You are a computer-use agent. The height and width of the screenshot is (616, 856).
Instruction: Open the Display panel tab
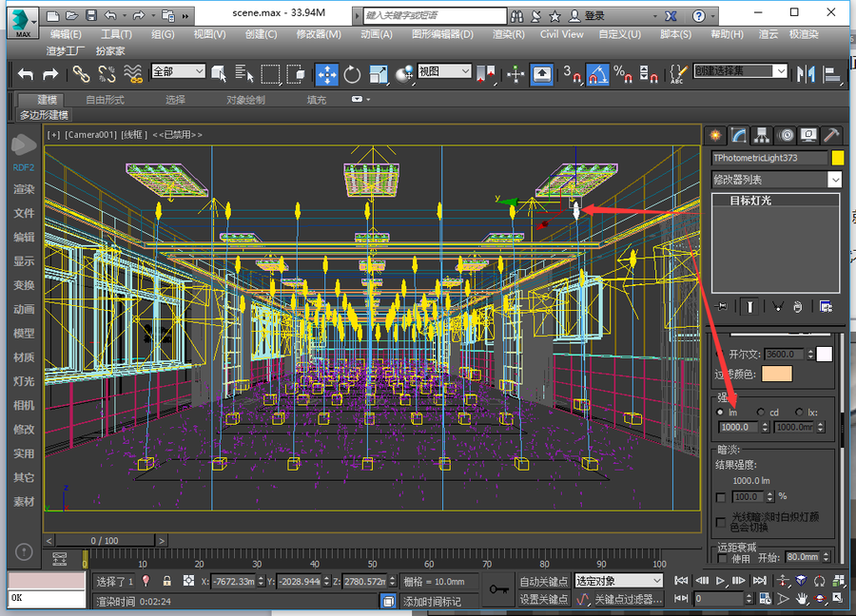(x=808, y=135)
